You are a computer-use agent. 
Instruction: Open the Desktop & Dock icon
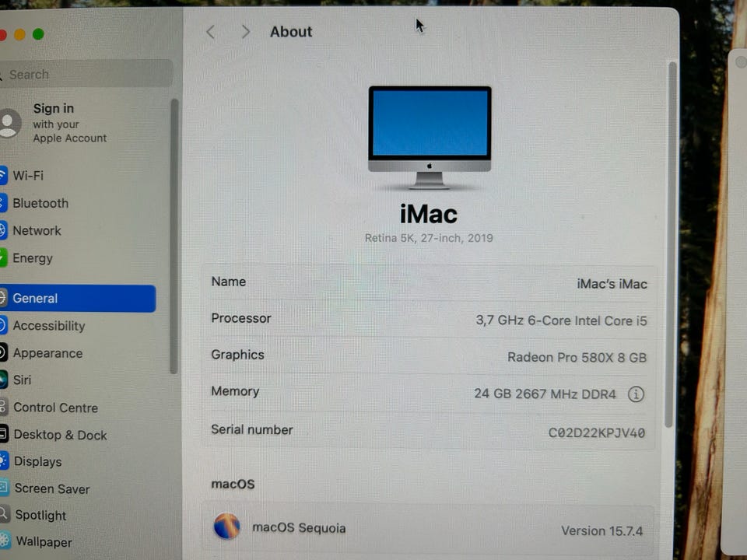(x=4, y=434)
